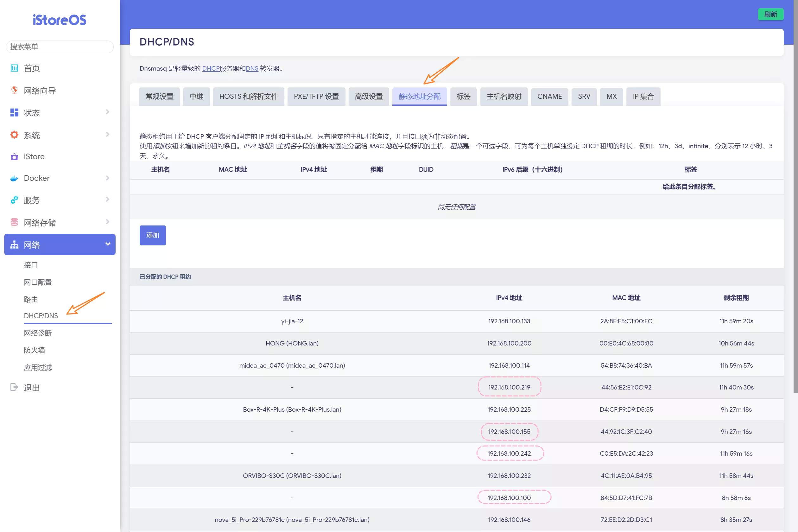Click IP address 192.168.100.219
This screenshot has height=532, width=798.
(x=509, y=388)
